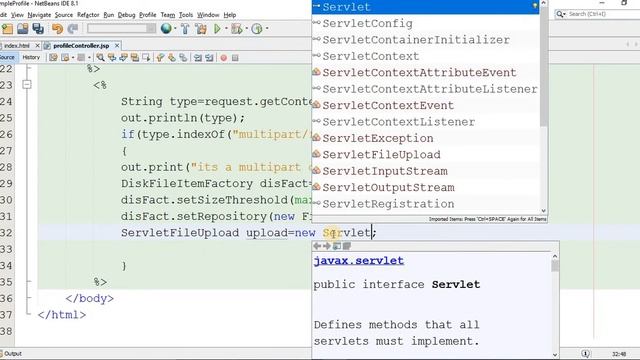Open the Help menu
This screenshot has height=360, width=640.
pos(230,15)
